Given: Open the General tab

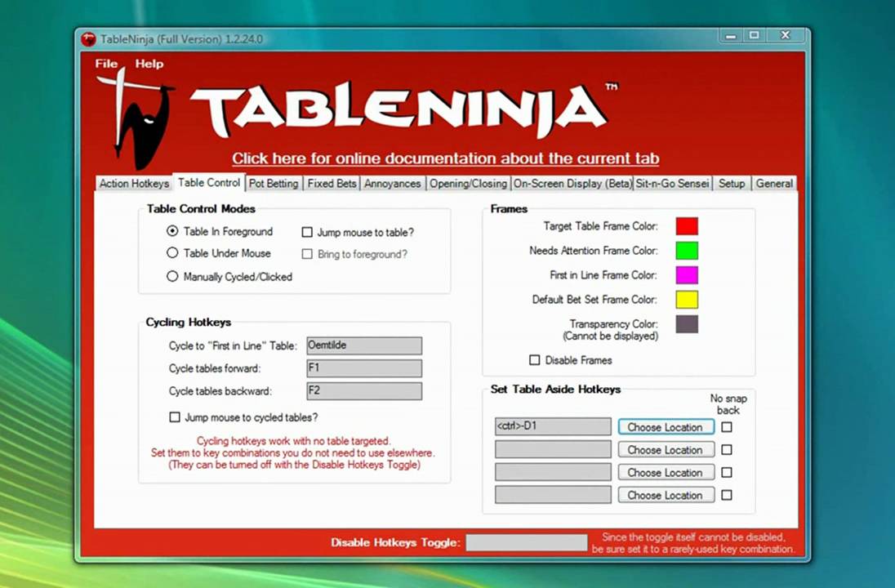Looking at the screenshot, I should tap(774, 183).
